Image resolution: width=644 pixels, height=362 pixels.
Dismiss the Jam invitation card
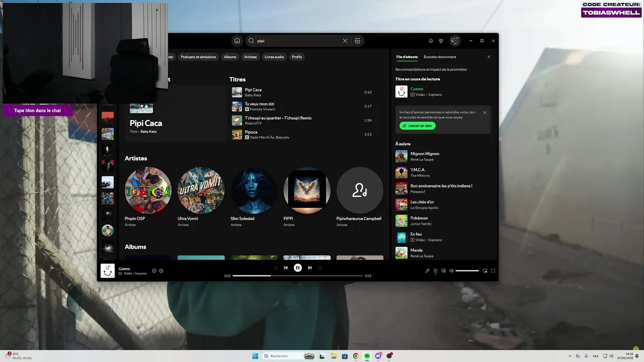click(485, 113)
